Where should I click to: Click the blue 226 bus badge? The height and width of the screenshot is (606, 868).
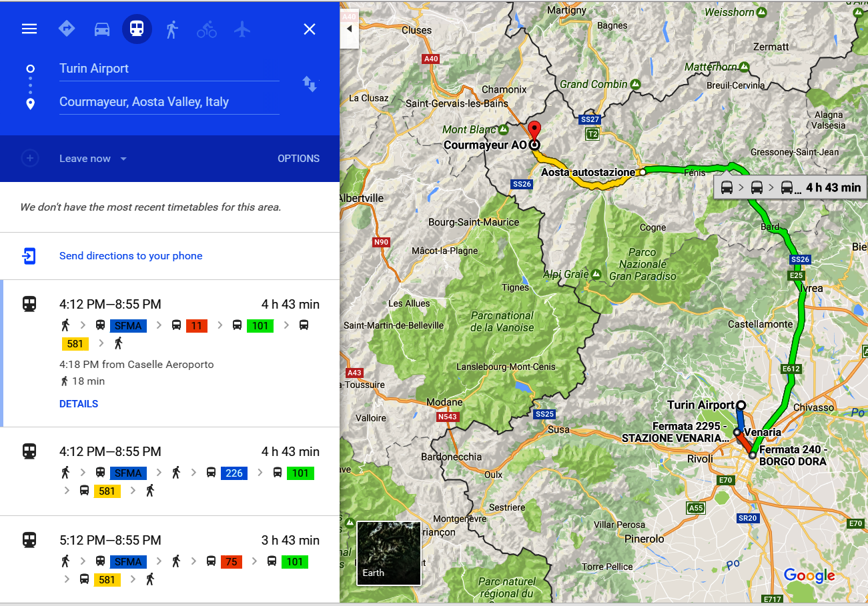click(234, 473)
